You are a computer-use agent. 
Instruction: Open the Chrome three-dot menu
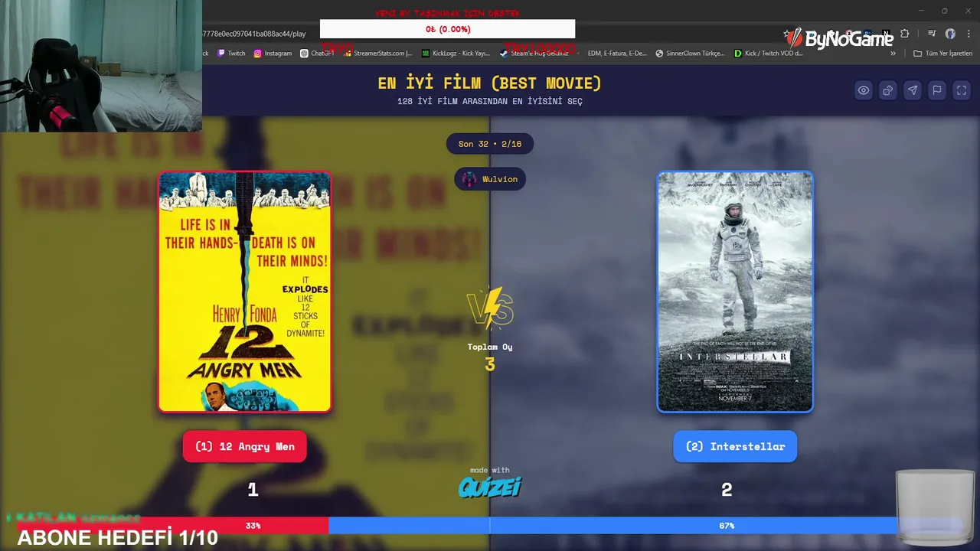point(969,34)
